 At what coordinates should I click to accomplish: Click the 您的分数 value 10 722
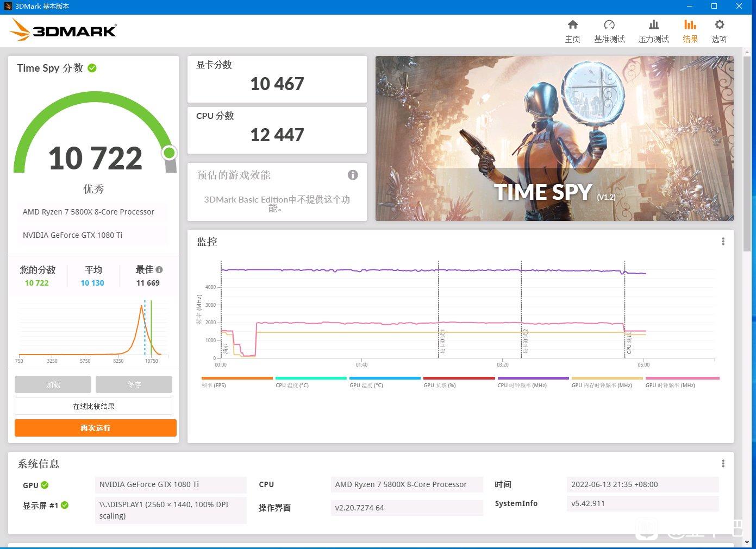point(37,283)
